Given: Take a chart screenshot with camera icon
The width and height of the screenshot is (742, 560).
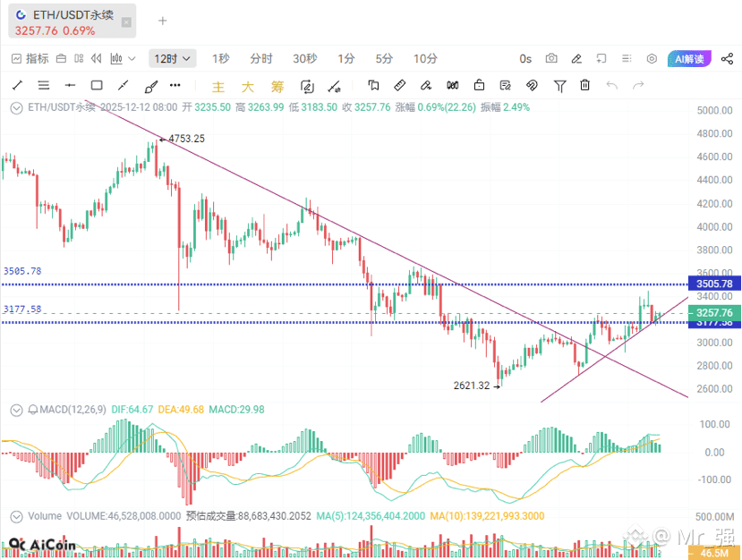Looking at the screenshot, I should tap(551, 59).
